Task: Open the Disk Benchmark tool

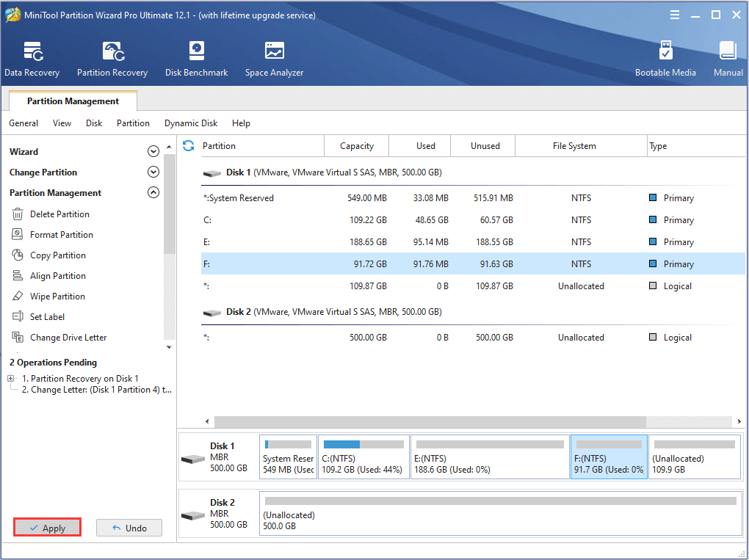Action: click(x=196, y=59)
